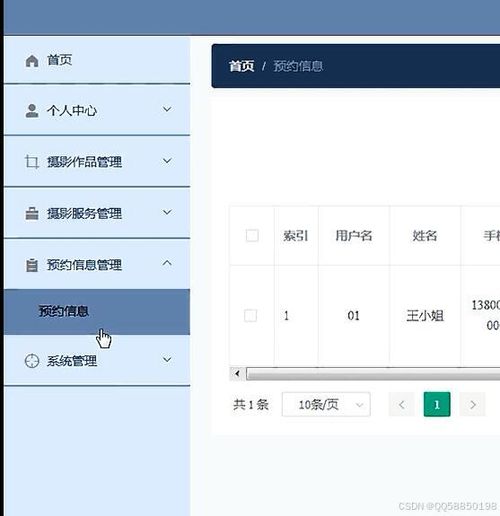Click the 用户名 column header
The height and width of the screenshot is (516, 500).
tap(354, 236)
